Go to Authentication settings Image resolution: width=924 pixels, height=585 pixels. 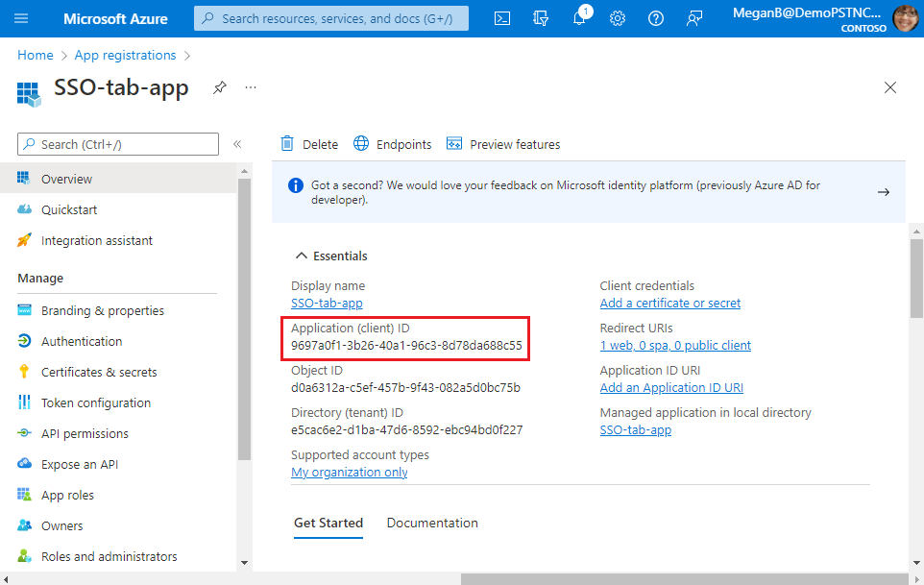pyautogui.click(x=118, y=341)
